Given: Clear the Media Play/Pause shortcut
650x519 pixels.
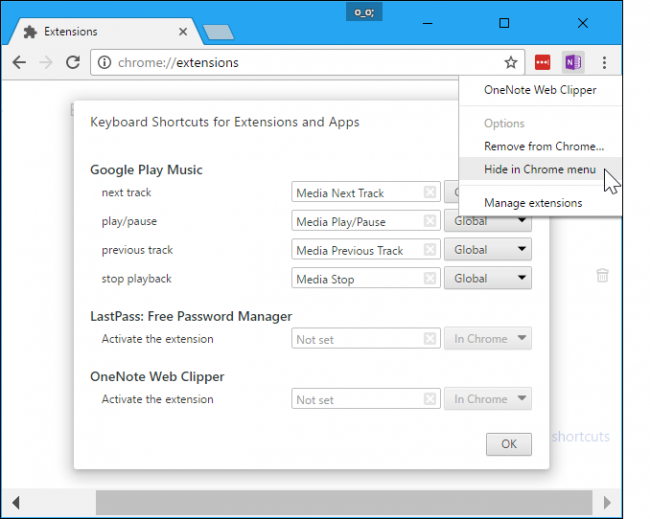Looking at the screenshot, I should pyautogui.click(x=430, y=221).
